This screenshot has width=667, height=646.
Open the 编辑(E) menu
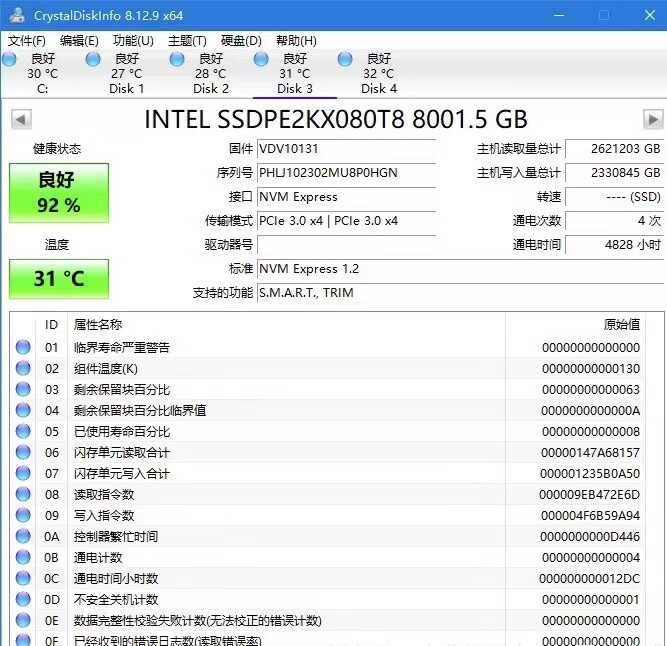tap(79, 41)
